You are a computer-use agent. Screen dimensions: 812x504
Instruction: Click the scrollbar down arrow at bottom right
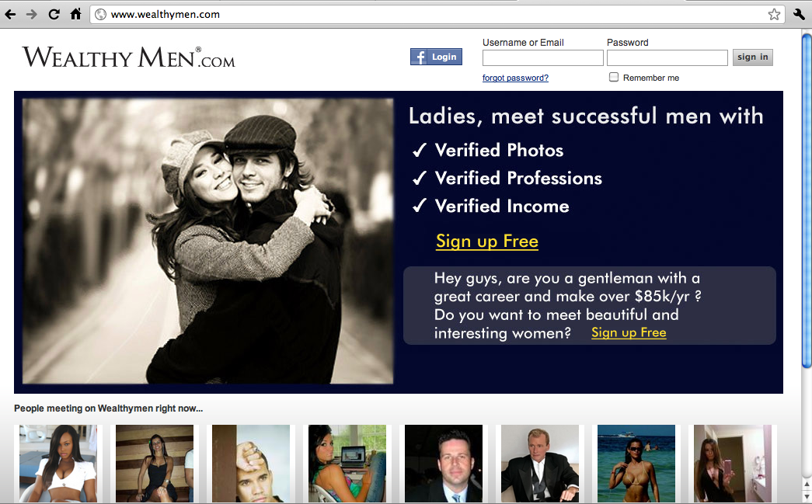pos(807,498)
